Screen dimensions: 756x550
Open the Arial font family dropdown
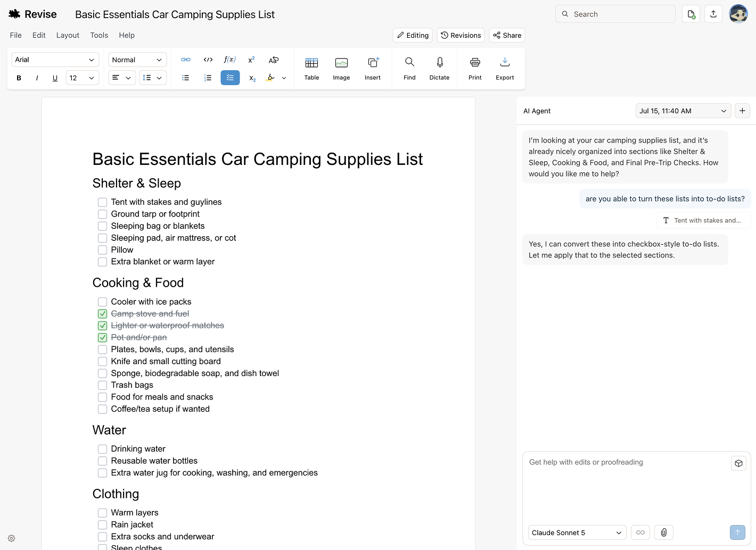(x=55, y=60)
